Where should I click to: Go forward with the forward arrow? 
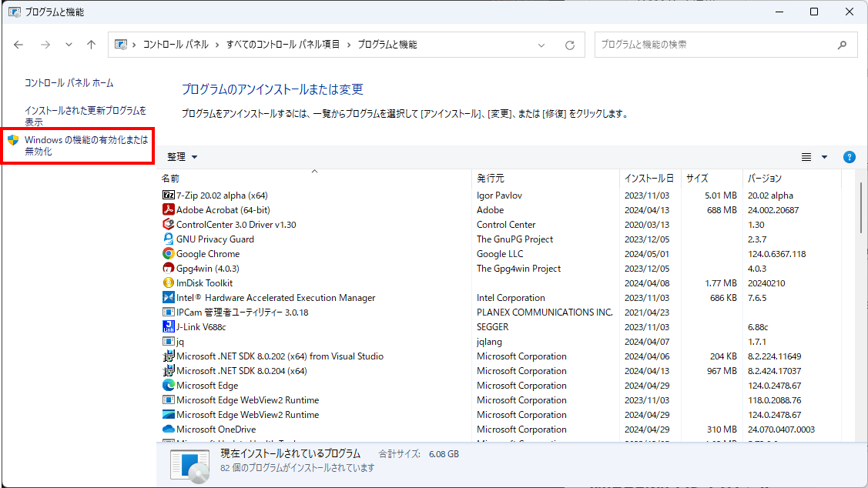click(45, 45)
